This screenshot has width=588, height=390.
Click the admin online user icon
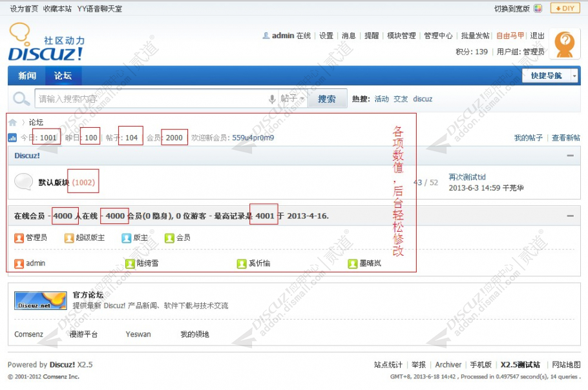point(19,263)
